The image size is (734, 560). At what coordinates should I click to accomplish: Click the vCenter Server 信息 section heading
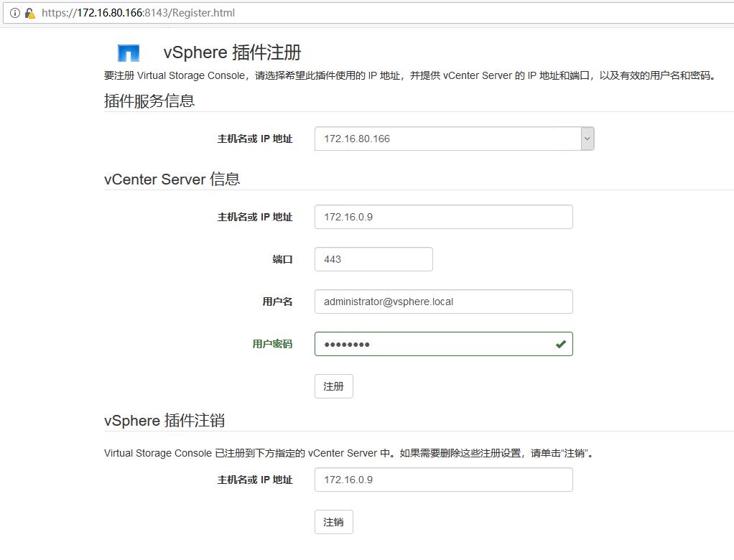click(172, 179)
